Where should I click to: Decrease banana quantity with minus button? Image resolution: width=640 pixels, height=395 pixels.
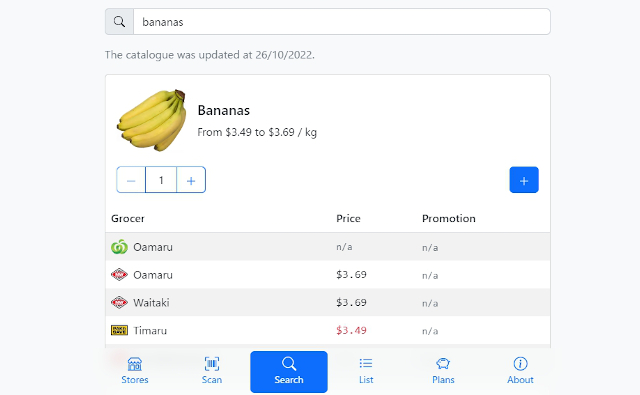131,180
